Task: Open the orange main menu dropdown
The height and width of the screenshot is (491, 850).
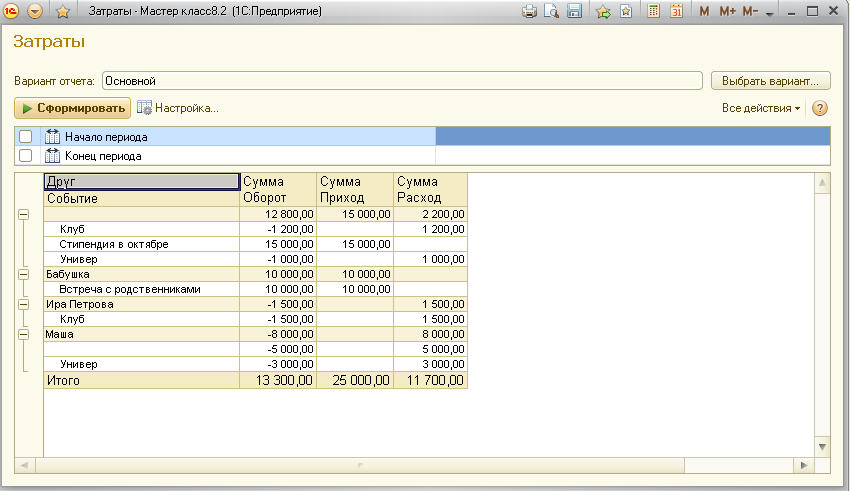Action: [35, 11]
